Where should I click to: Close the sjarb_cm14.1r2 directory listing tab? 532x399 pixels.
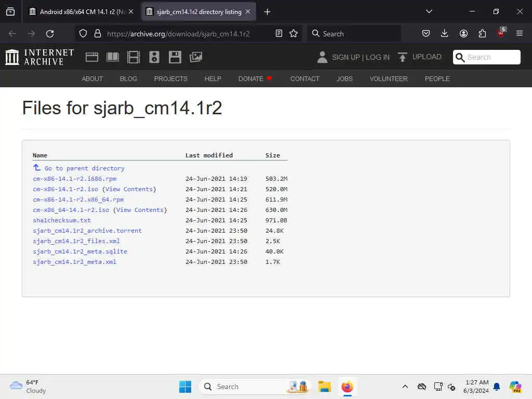248,11
